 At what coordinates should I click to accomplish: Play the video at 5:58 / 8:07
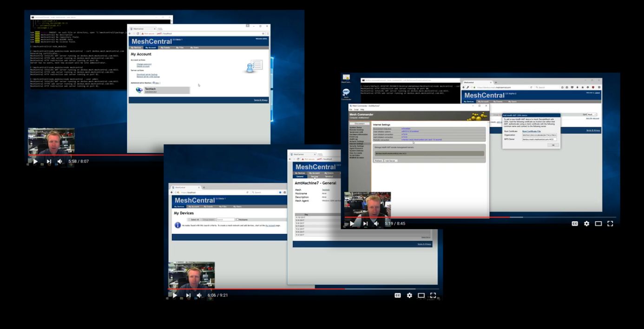click(35, 161)
